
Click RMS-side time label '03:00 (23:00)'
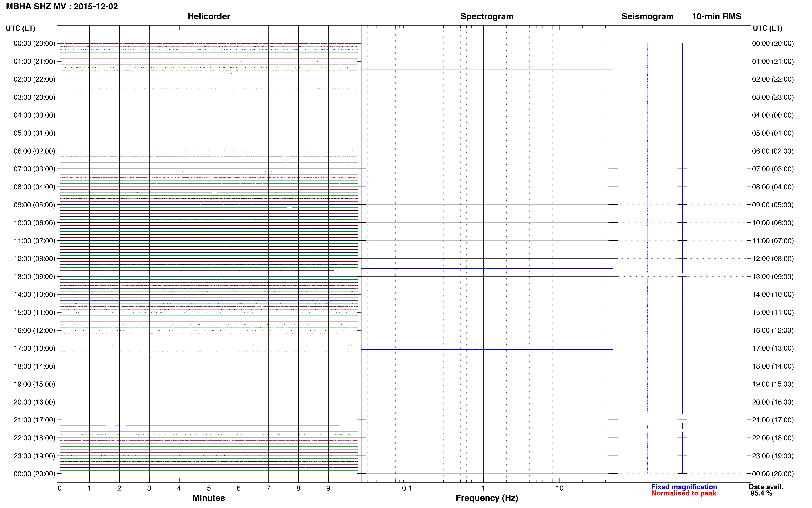tap(773, 97)
